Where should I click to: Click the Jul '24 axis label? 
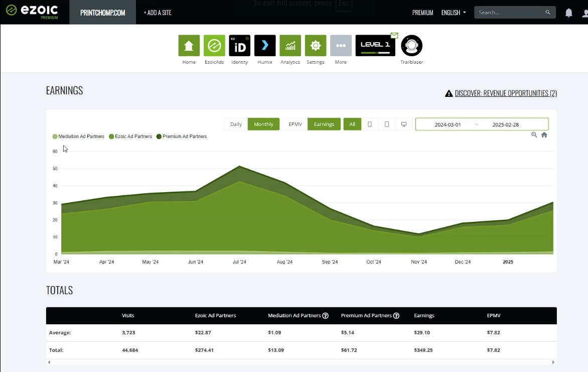pyautogui.click(x=239, y=262)
